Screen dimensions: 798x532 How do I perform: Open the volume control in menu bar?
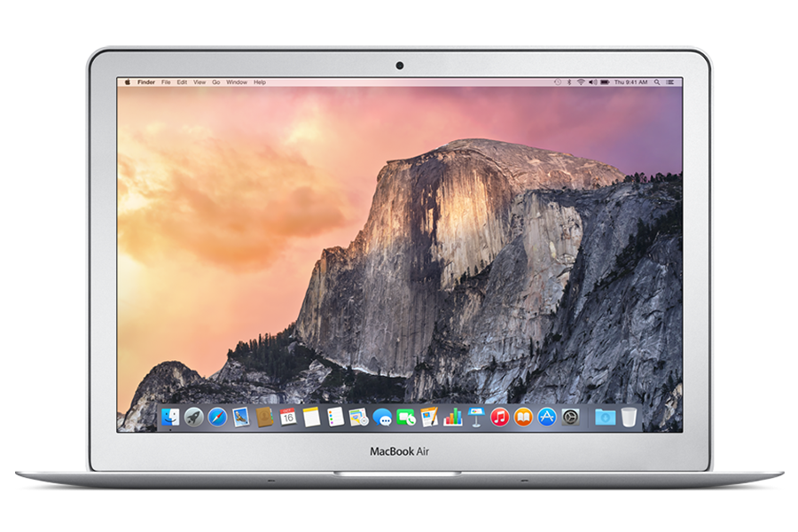coord(593,82)
